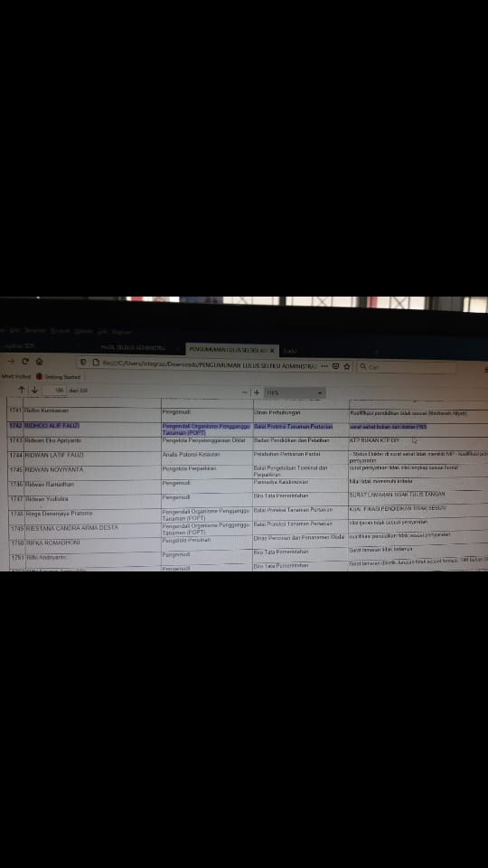Image resolution: width=488 pixels, height=868 pixels.
Task: Go to next PDF page with down arrow
Action: [34, 390]
